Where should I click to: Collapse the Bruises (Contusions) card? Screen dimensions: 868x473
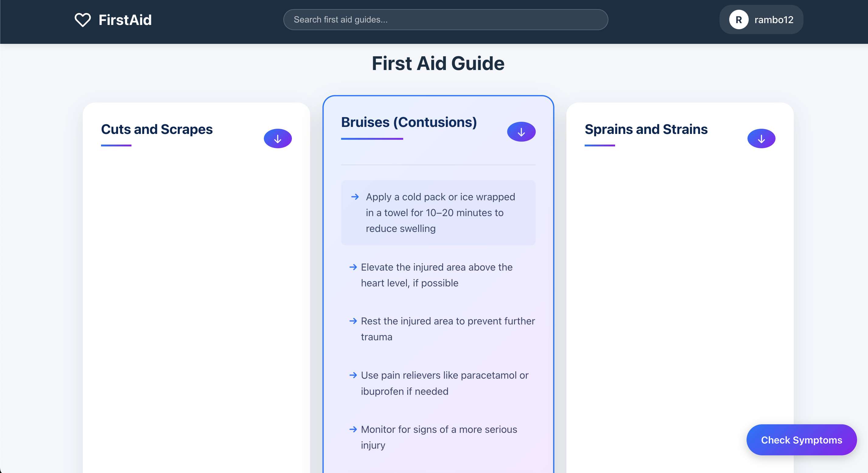521,132
